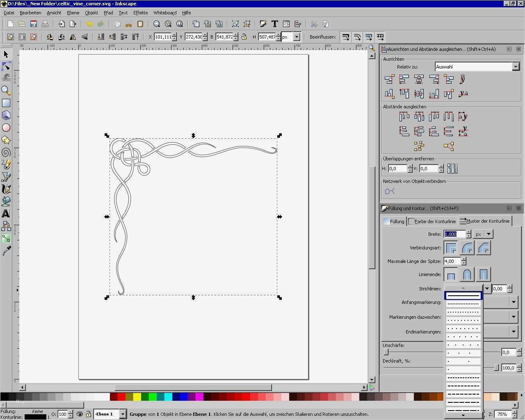
Task: Click the Breite stroke width field
Action: point(454,234)
